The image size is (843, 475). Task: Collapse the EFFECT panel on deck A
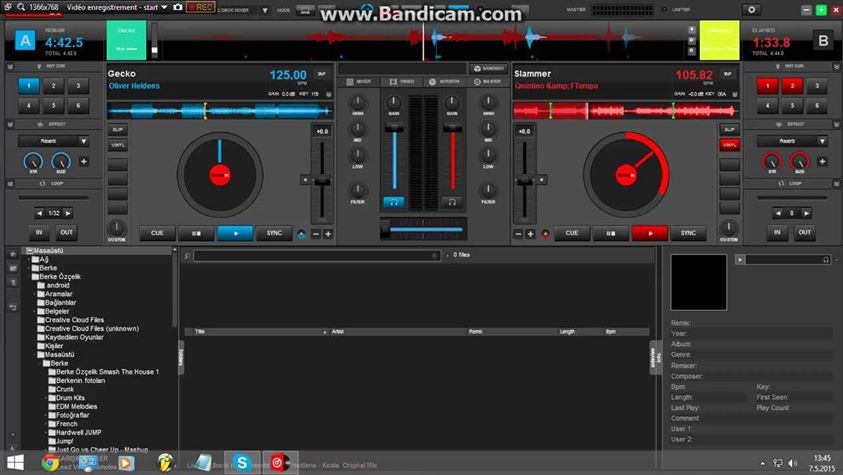click(x=10, y=124)
